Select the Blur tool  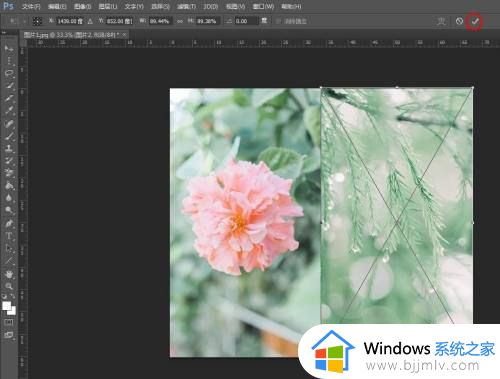pyautogui.click(x=9, y=198)
